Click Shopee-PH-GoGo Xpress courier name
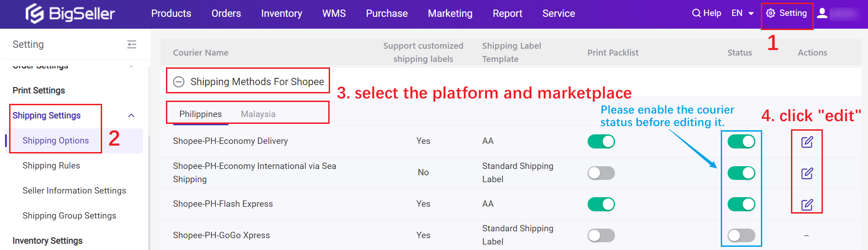The image size is (868, 250). click(221, 235)
